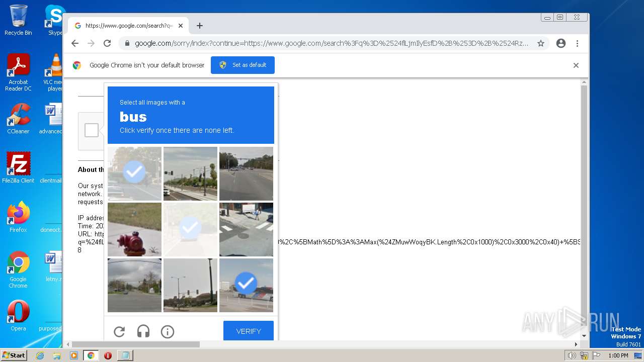Open the folder explorer in taskbar
Screen dimensions: 644x362
point(57,355)
